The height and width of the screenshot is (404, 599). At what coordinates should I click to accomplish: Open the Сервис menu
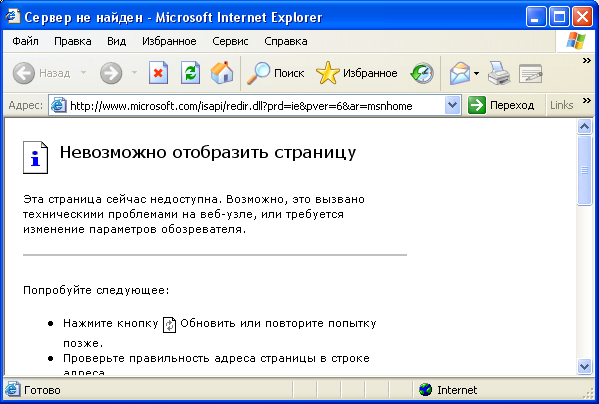(x=230, y=41)
